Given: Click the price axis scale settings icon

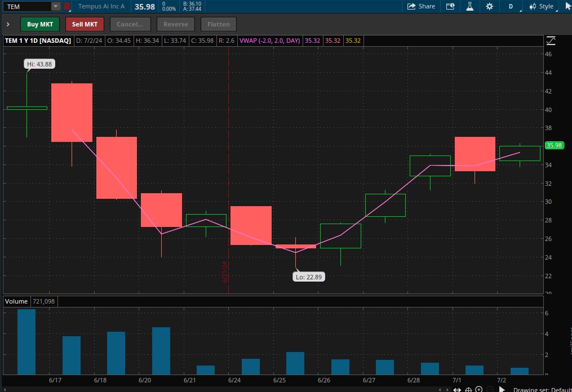Looking at the screenshot, I should [x=551, y=41].
